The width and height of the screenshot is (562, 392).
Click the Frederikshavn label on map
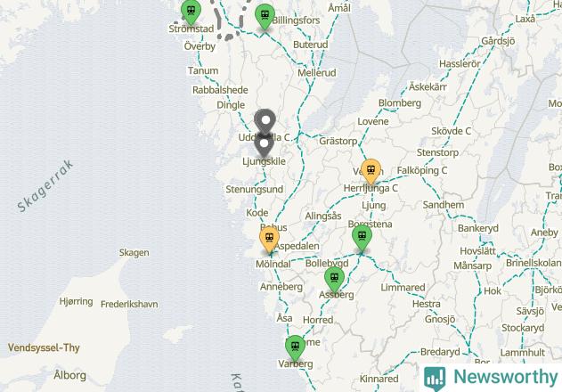[x=129, y=304]
